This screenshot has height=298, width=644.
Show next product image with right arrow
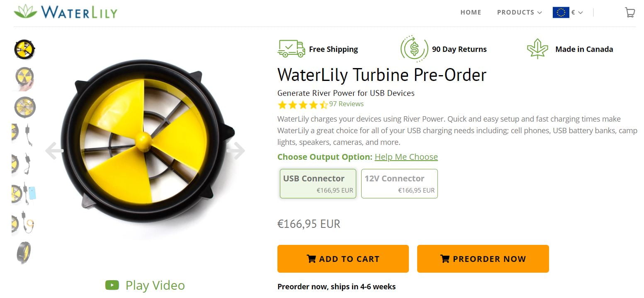pos(236,151)
